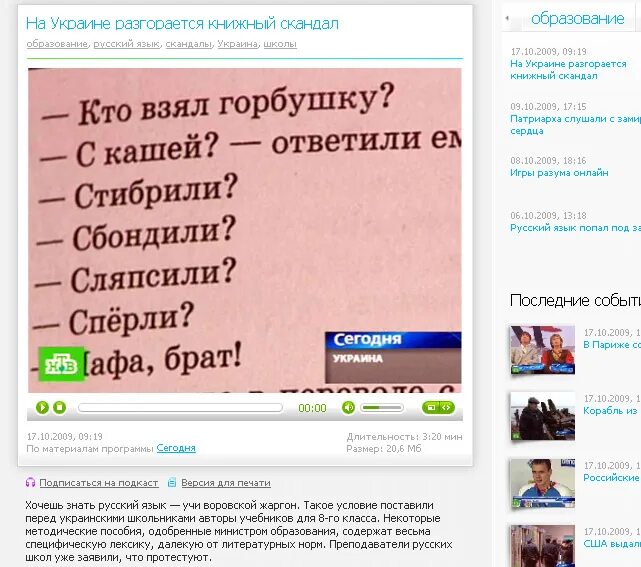
Task: Open the embed code button in the player
Action: (446, 407)
